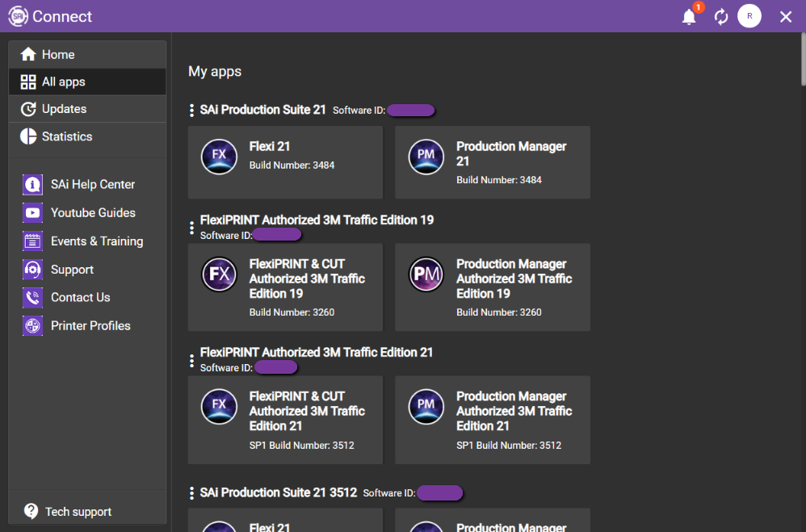Open the Production Manager 21 card title

[511, 153]
